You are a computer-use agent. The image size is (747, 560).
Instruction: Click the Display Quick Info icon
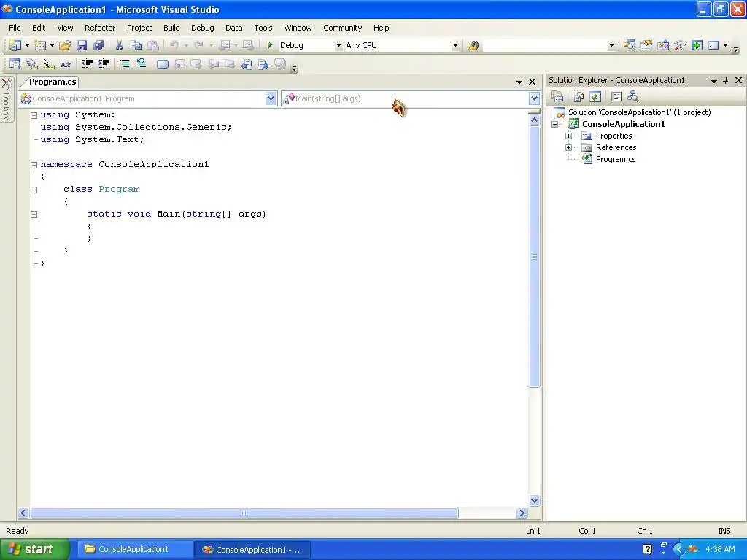point(49,64)
